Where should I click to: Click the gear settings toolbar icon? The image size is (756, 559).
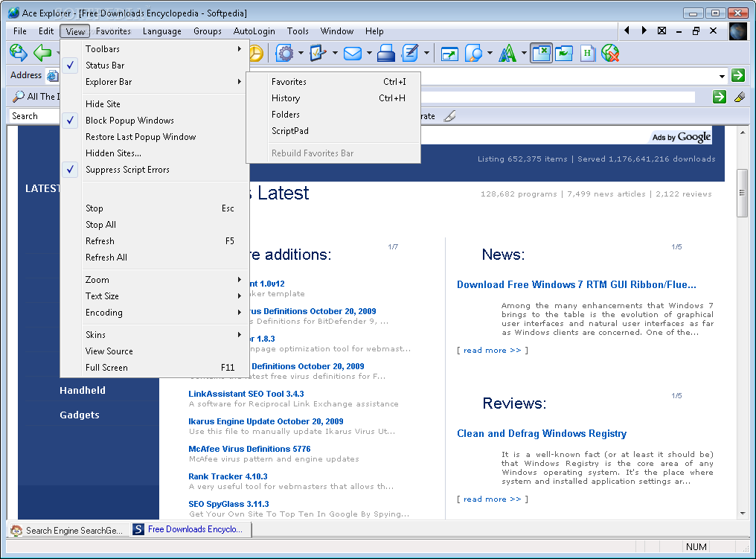(x=284, y=53)
